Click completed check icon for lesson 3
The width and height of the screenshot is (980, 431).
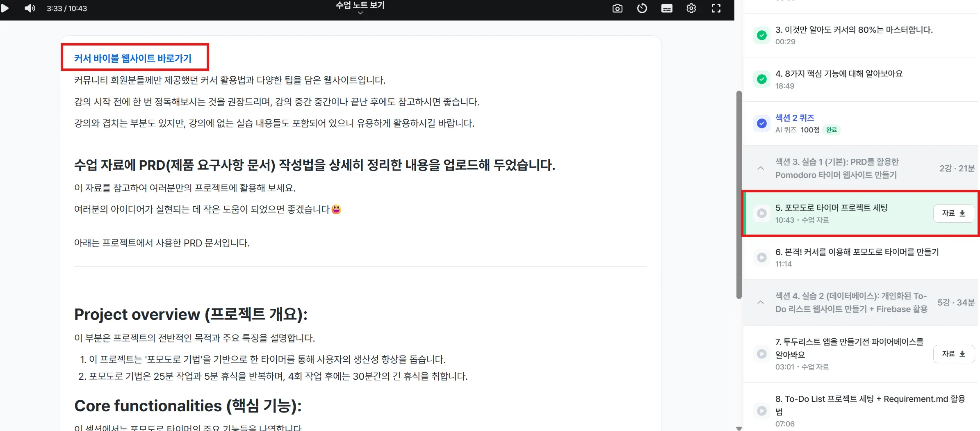(762, 35)
